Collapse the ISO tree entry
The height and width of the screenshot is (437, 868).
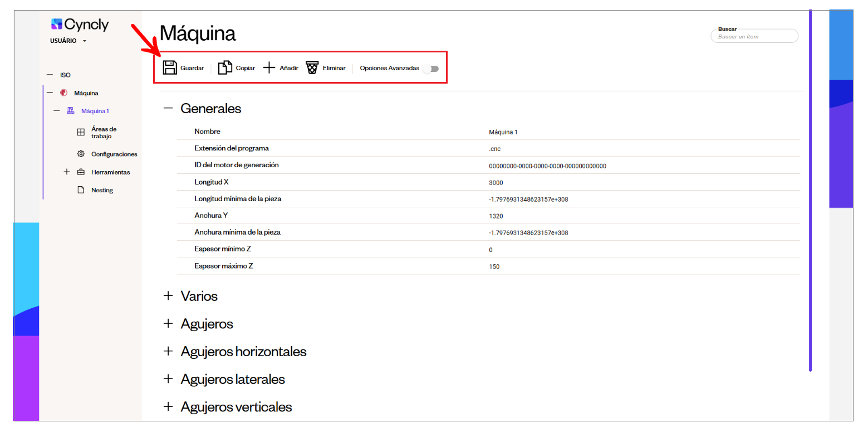[50, 75]
